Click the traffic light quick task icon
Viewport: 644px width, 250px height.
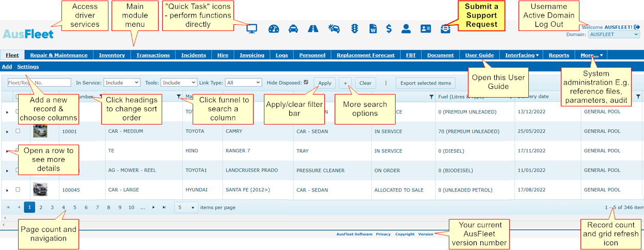(355, 29)
